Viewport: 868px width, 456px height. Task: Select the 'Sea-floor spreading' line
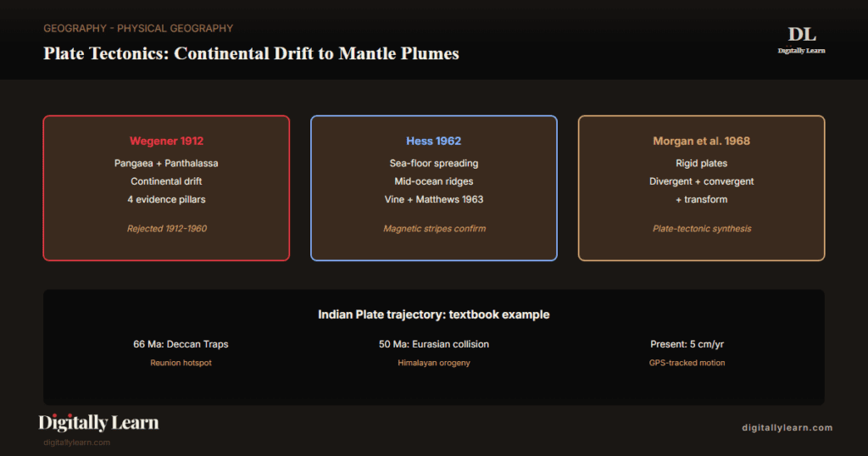pyautogui.click(x=434, y=164)
